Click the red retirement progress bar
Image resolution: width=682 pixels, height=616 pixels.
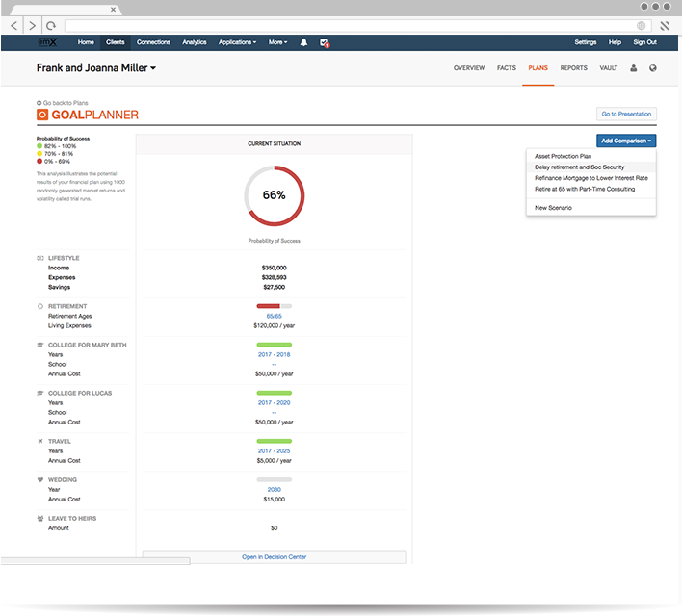[x=274, y=306]
